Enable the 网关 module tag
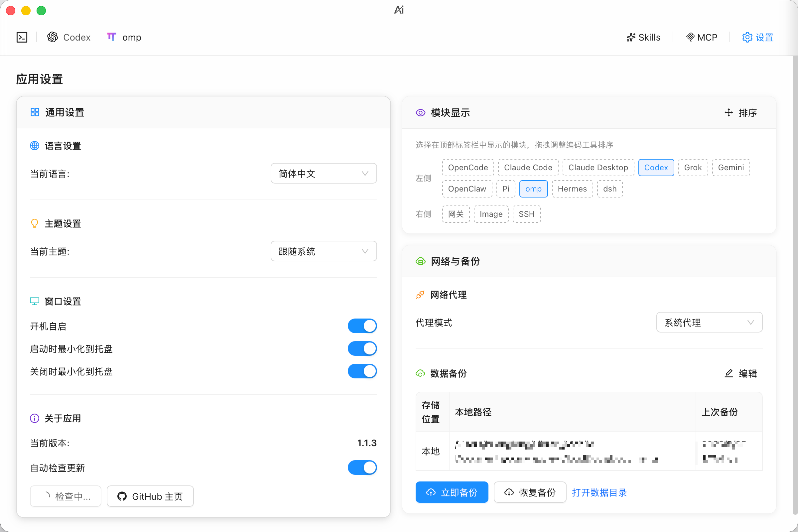The width and height of the screenshot is (798, 532). (x=456, y=214)
